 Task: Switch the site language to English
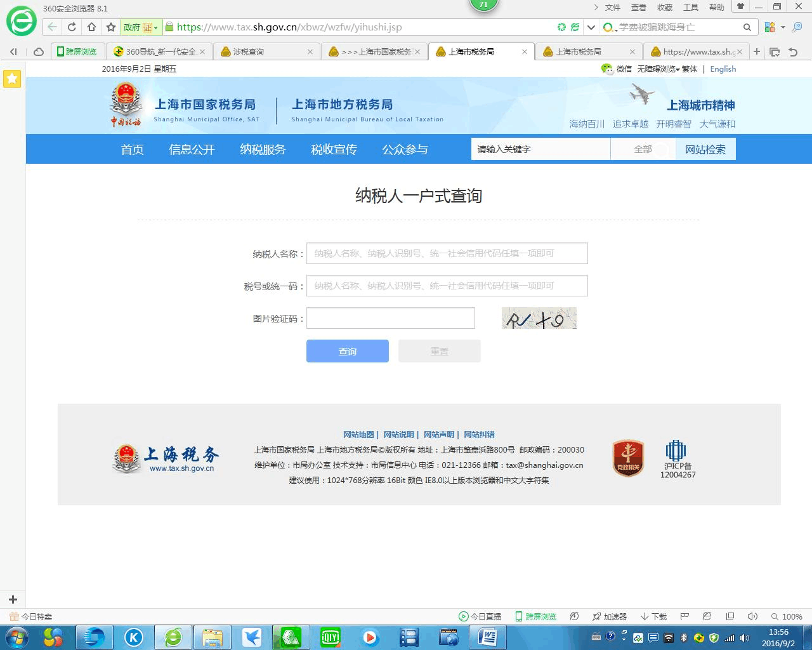[x=723, y=69]
